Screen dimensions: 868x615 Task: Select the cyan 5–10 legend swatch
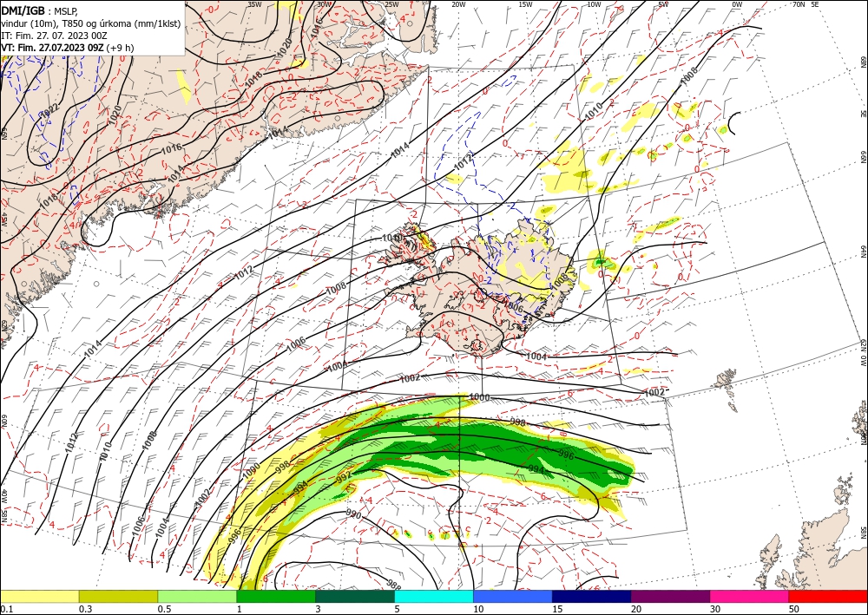pyautogui.click(x=434, y=596)
